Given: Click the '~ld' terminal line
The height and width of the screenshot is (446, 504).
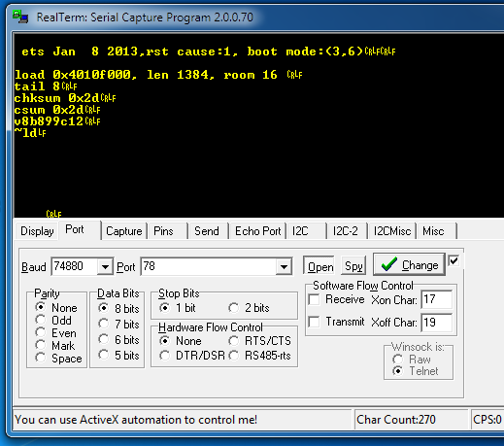Looking at the screenshot, I should click(x=30, y=133).
